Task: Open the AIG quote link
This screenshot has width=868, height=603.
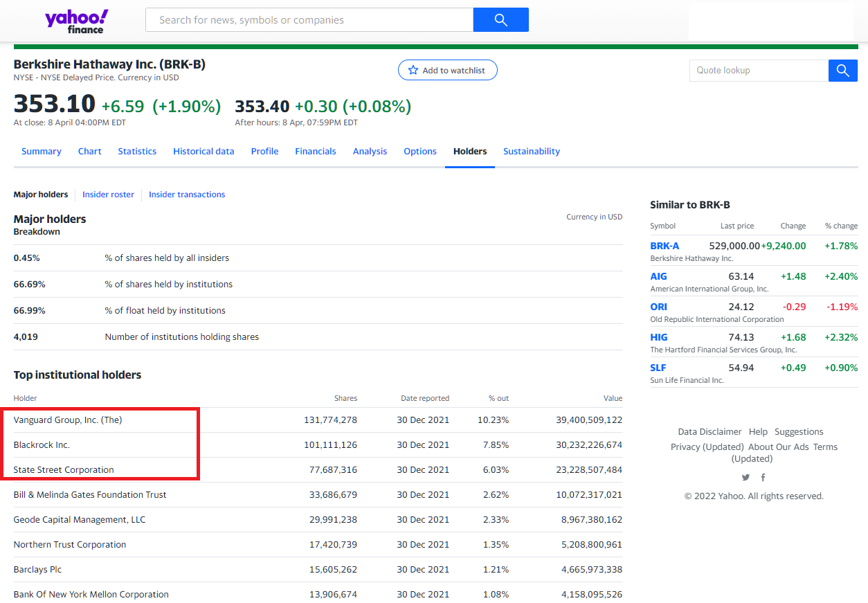Action: 658,276
